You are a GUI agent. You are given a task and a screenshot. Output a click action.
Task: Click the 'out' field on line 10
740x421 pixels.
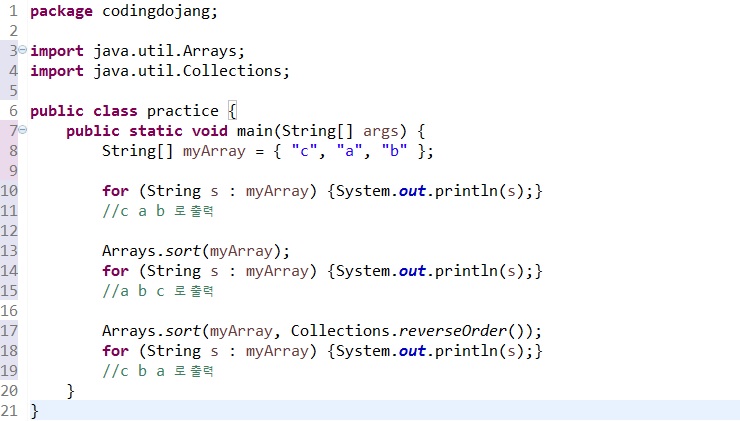click(x=412, y=191)
